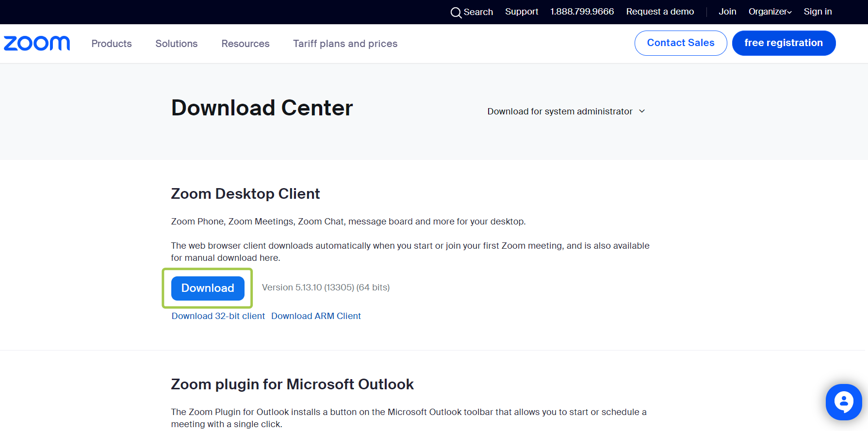Viewport: 868px width, 431px height.
Task: Click Sign in
Action: [x=818, y=12]
